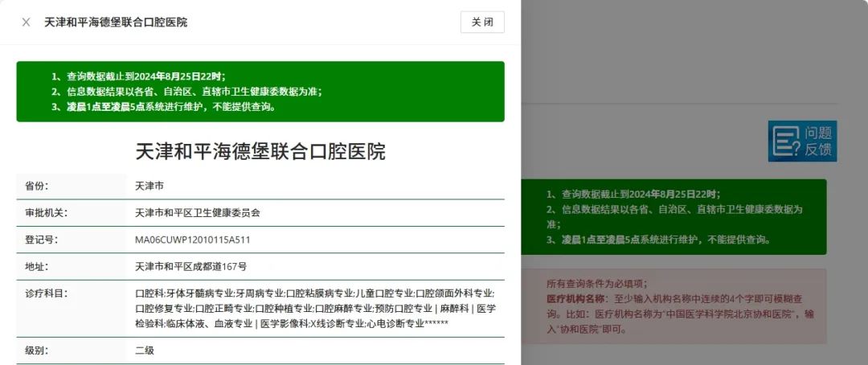Image resolution: width=868 pixels, height=365 pixels.
Task: Click the 二级 level value
Action: coord(145,351)
